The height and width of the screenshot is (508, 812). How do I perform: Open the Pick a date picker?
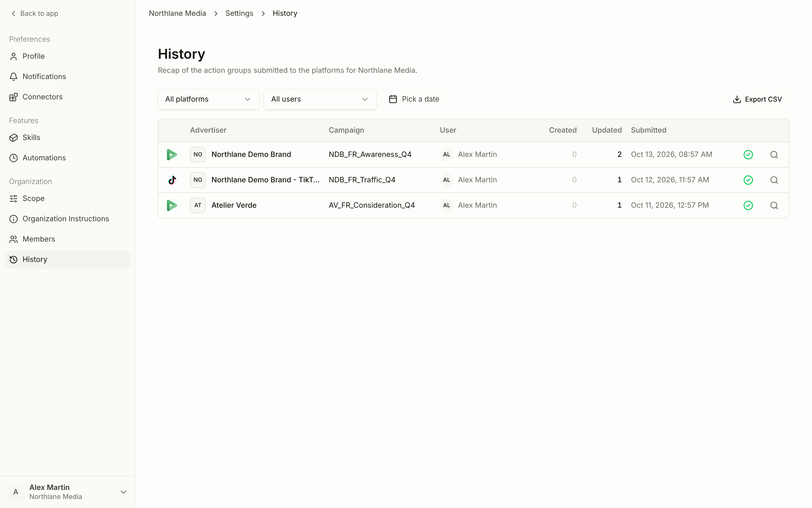pyautogui.click(x=414, y=99)
